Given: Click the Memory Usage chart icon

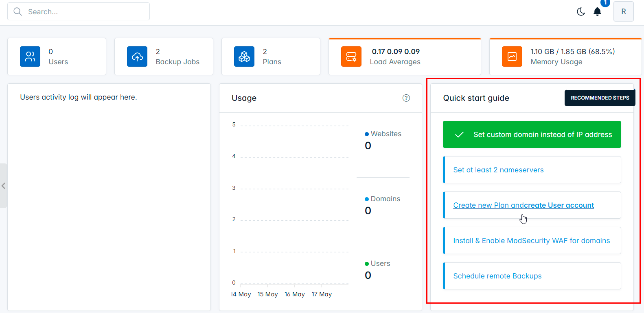Looking at the screenshot, I should 512,57.
